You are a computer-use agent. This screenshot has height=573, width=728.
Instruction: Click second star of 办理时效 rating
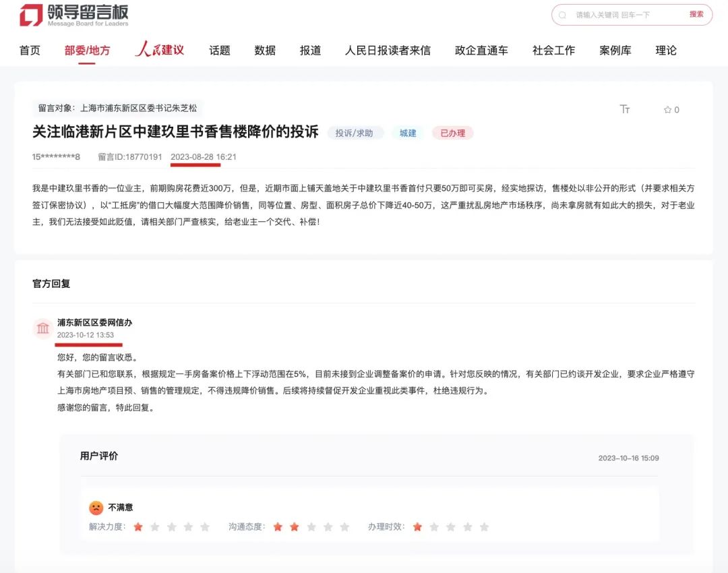coord(434,526)
